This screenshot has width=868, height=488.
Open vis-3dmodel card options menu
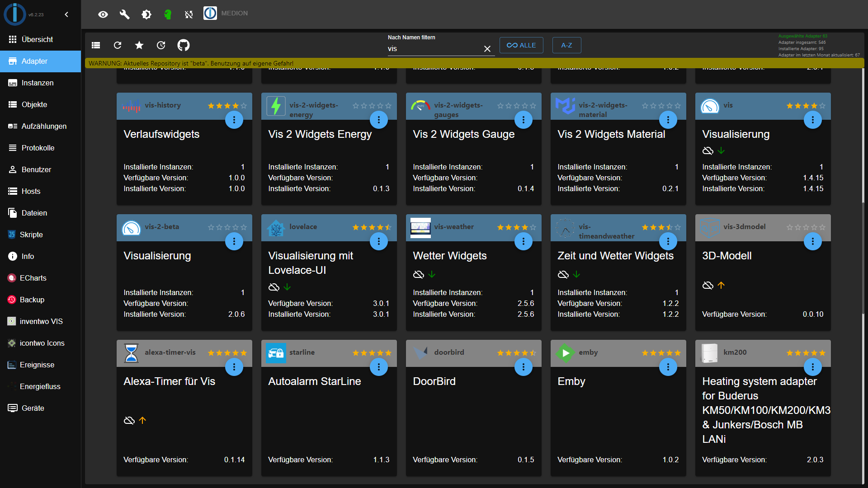point(813,241)
